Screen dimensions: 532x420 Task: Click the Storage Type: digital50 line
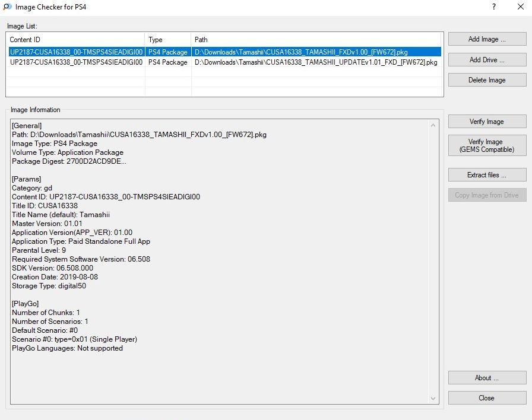49,286
